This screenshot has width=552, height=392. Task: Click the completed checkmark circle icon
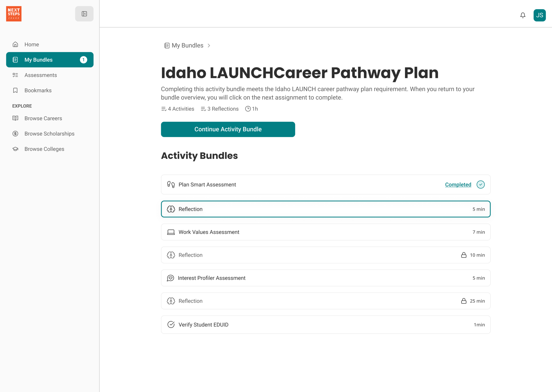480,184
